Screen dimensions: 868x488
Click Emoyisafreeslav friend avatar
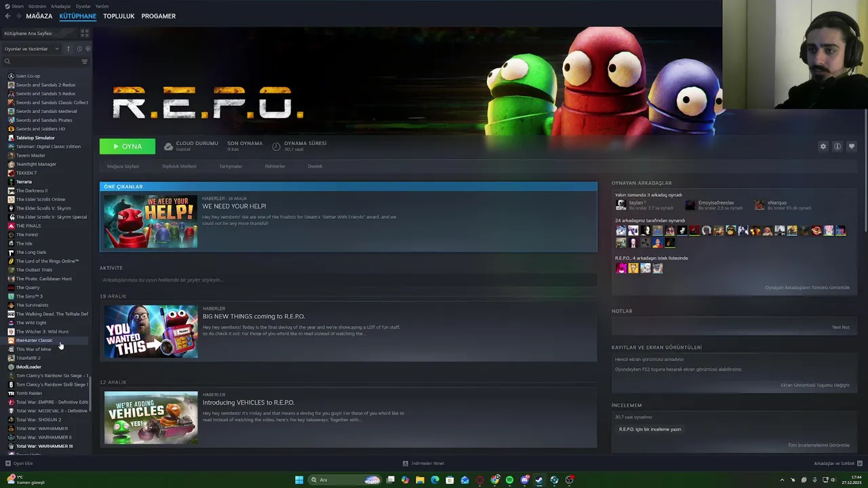[x=690, y=205]
